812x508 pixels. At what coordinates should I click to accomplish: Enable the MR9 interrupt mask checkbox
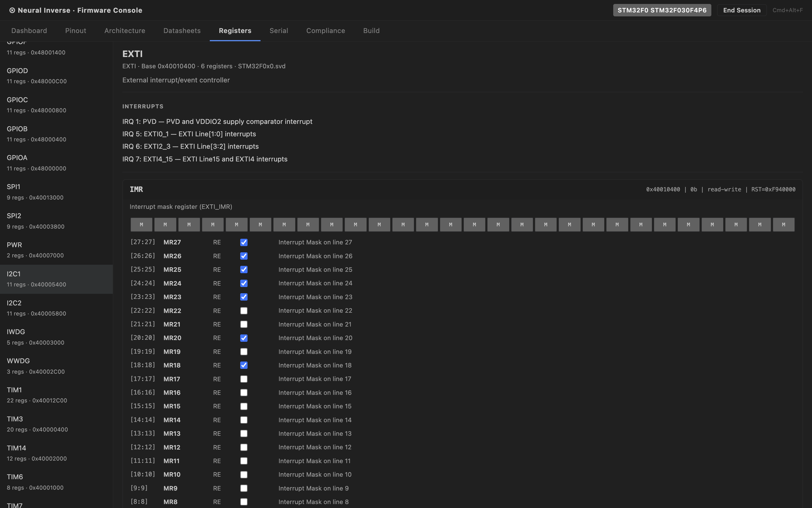(244, 488)
